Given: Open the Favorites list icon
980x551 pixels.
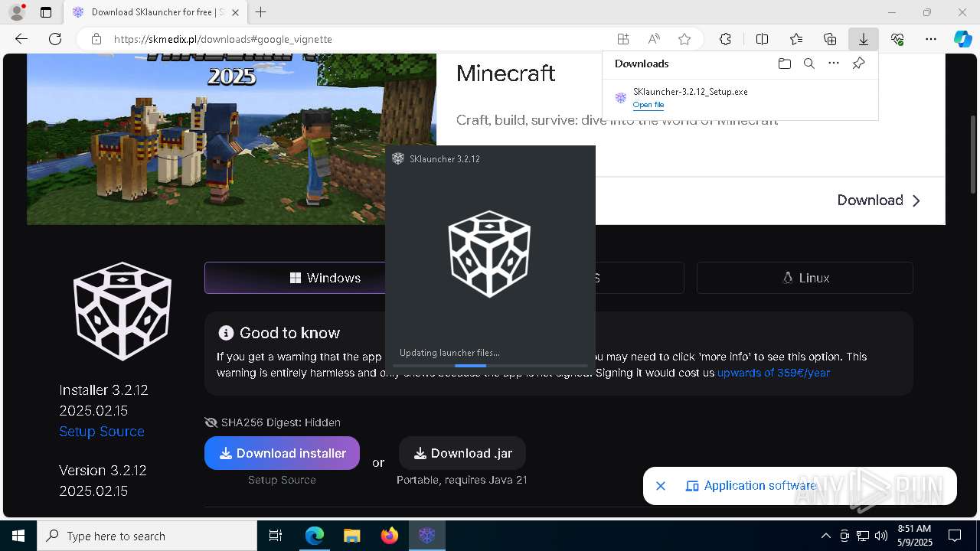Looking at the screenshot, I should click(x=796, y=39).
